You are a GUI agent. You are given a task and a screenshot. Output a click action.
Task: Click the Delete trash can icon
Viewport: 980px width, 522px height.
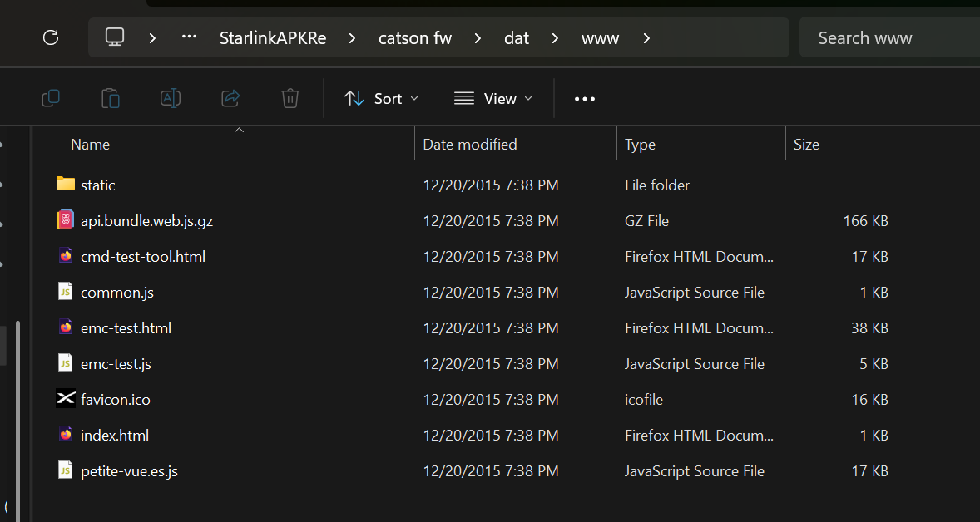[x=290, y=99]
